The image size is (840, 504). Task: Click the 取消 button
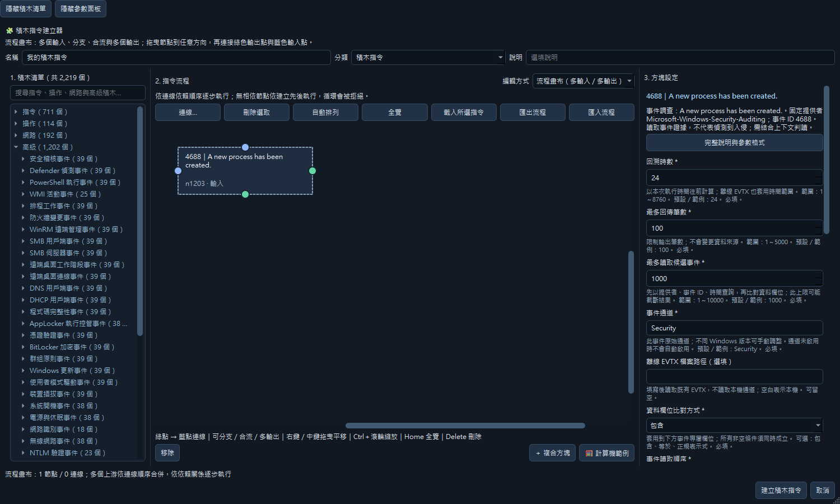823,490
